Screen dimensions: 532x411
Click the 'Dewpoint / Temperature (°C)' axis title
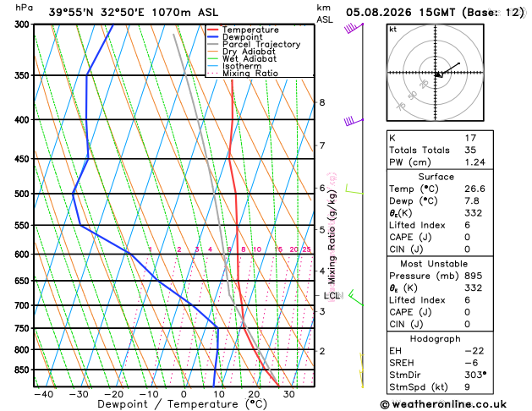pyautogui.click(x=182, y=404)
